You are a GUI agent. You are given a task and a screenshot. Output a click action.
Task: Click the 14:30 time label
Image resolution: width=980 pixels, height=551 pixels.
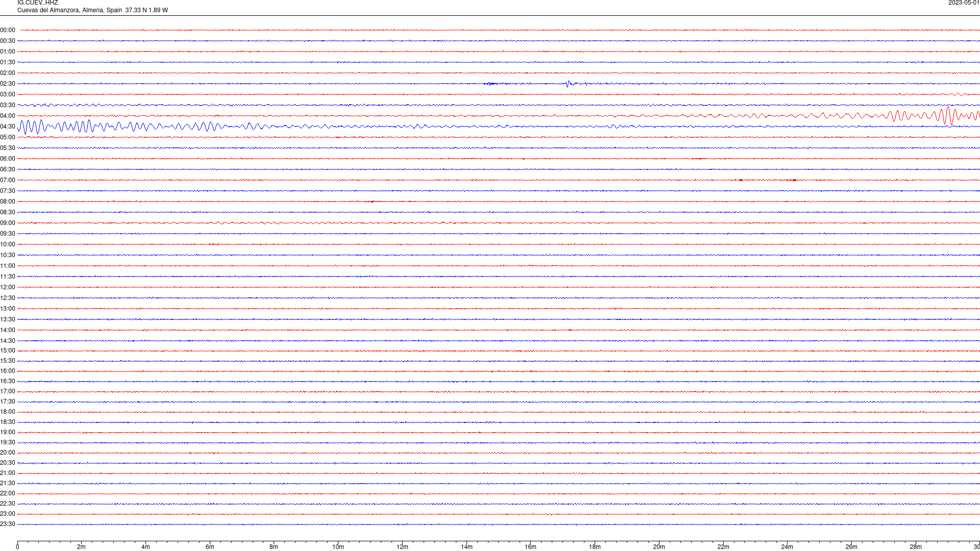click(x=8, y=341)
